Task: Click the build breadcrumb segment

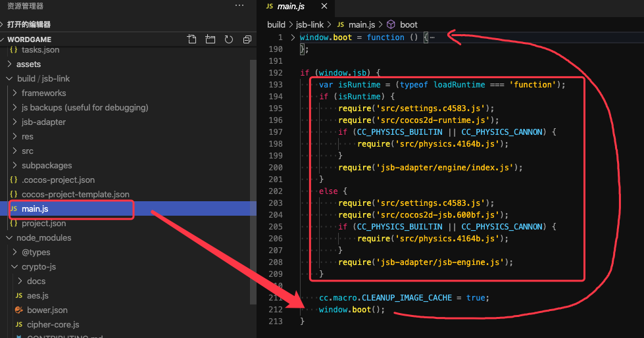Action: pos(276,24)
